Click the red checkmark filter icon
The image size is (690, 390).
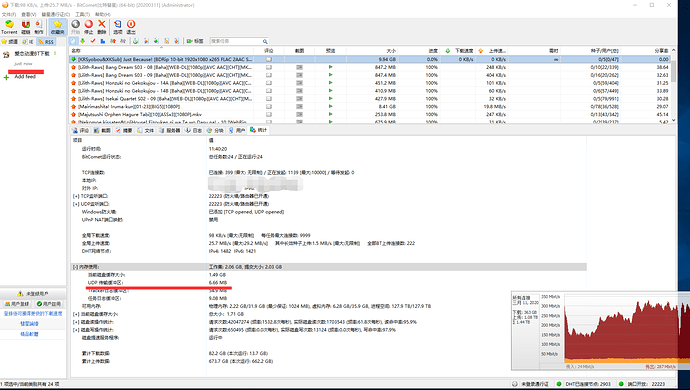(x=93, y=41)
